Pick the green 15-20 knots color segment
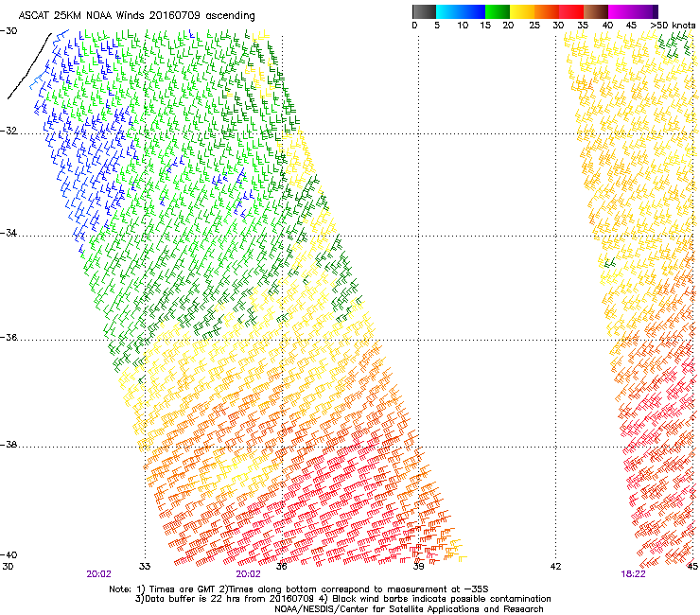Screen dimensions: 700x615 [x=498, y=11]
